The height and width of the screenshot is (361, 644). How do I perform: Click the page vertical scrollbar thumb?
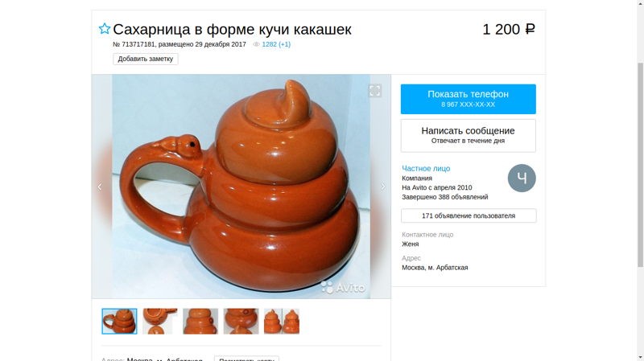pyautogui.click(x=640, y=165)
